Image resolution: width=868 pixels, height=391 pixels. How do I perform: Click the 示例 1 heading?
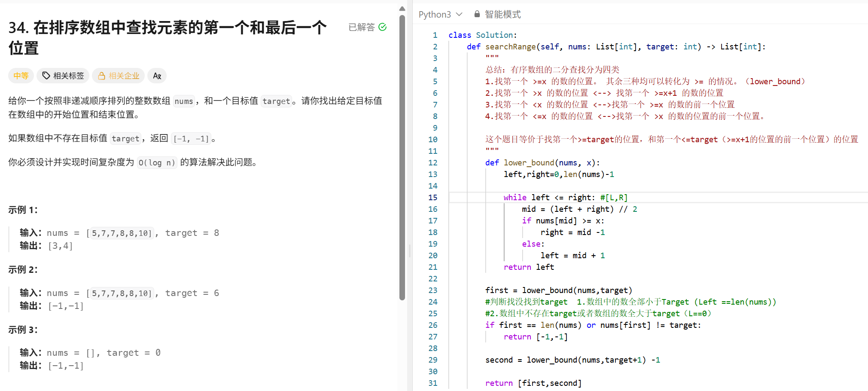coord(23,210)
